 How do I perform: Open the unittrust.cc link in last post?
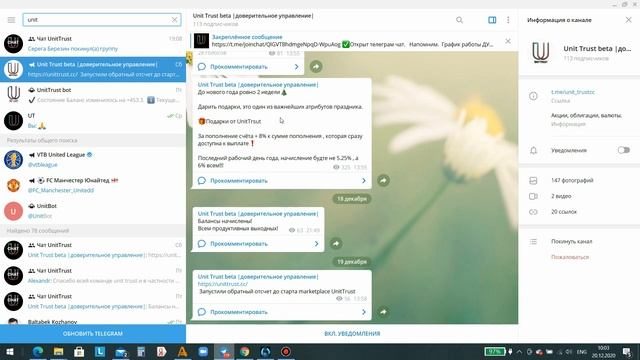(x=223, y=284)
